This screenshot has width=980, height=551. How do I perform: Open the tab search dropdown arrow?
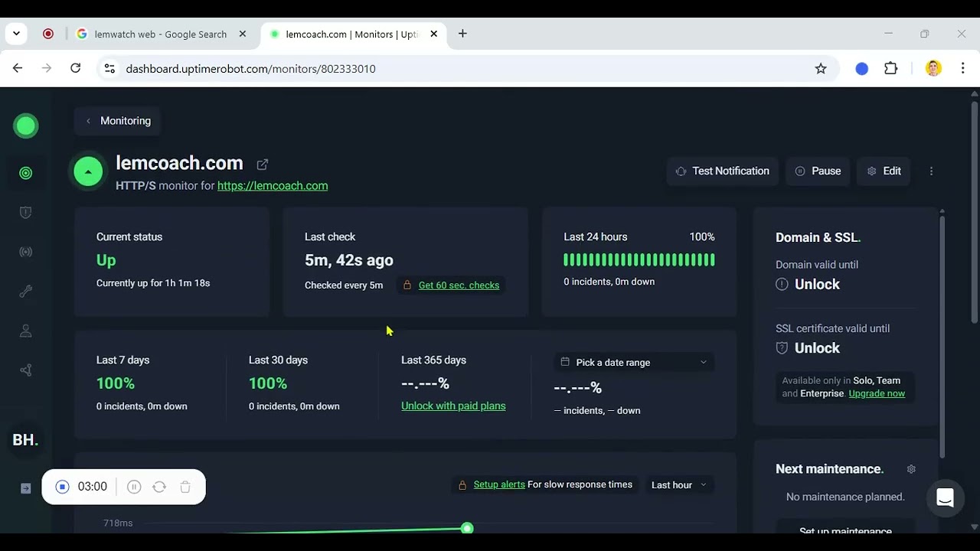(16, 34)
